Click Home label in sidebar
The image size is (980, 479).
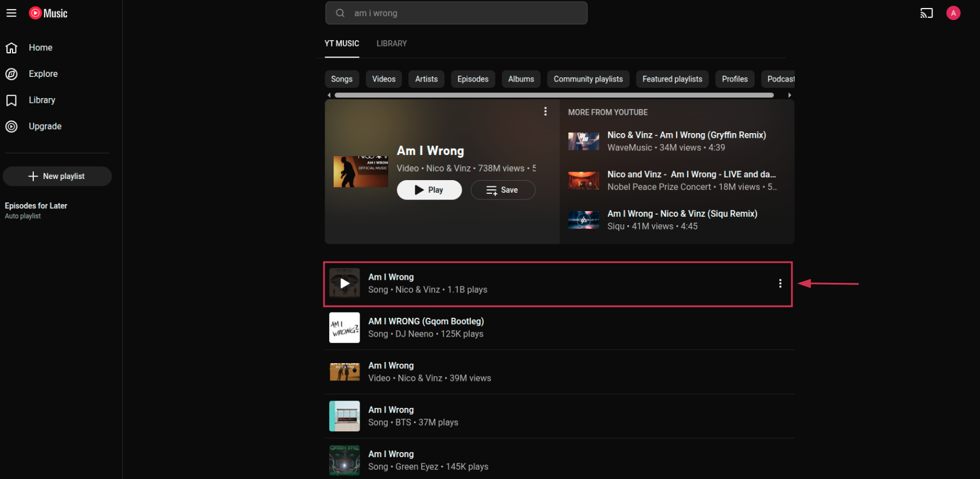(41, 48)
